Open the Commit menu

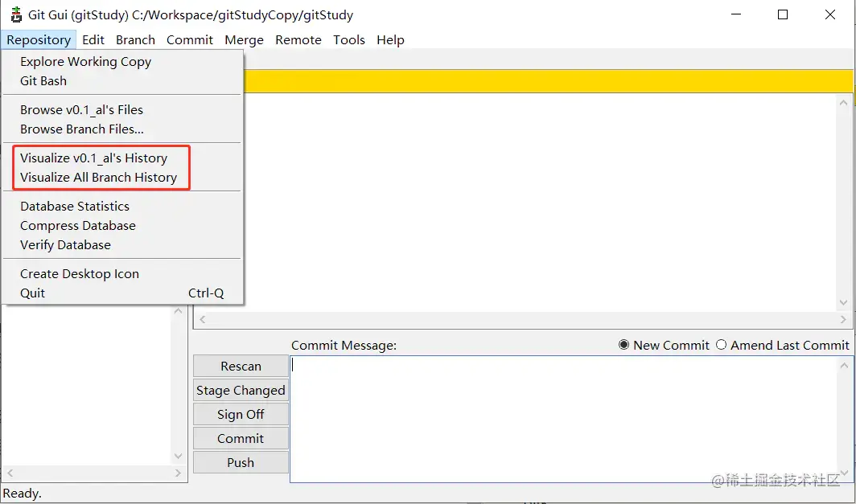tap(189, 40)
